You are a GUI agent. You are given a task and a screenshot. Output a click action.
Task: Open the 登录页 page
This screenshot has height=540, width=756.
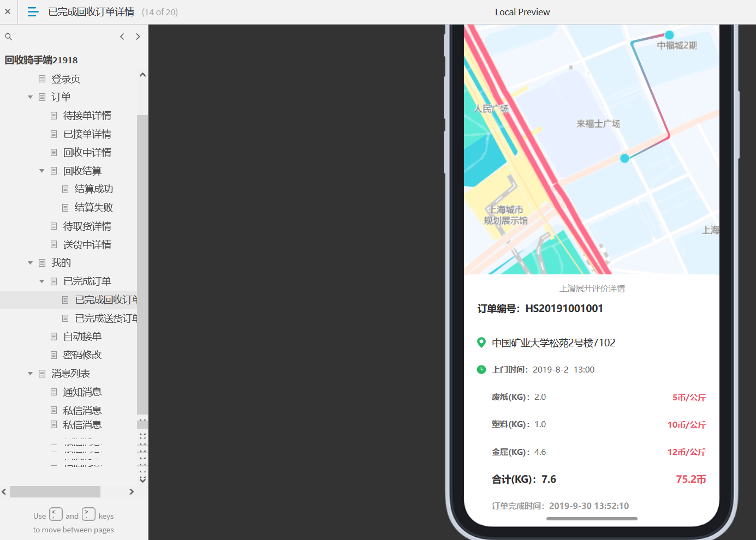(66, 79)
